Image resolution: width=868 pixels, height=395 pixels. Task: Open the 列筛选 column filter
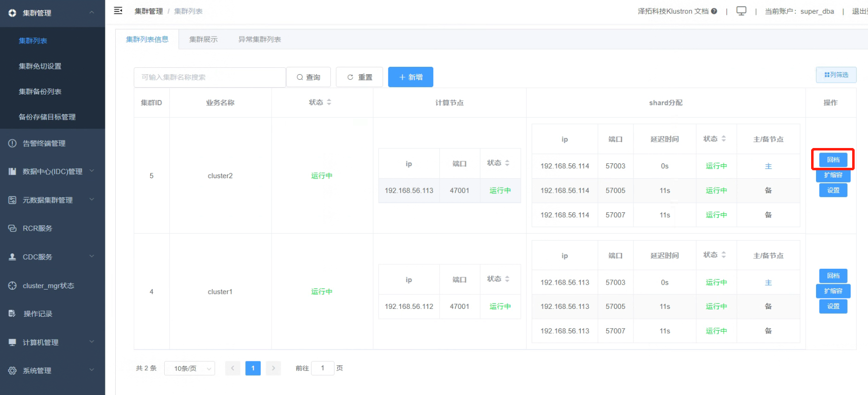[x=836, y=75]
